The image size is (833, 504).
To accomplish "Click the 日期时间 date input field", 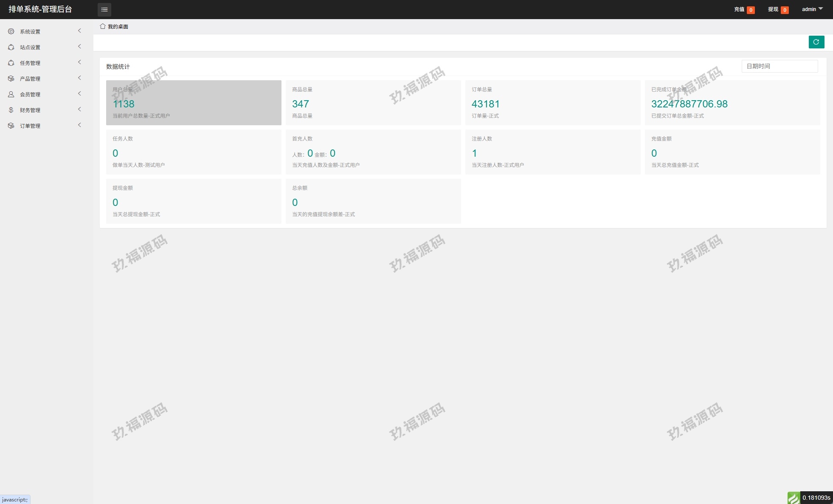I will click(x=780, y=66).
